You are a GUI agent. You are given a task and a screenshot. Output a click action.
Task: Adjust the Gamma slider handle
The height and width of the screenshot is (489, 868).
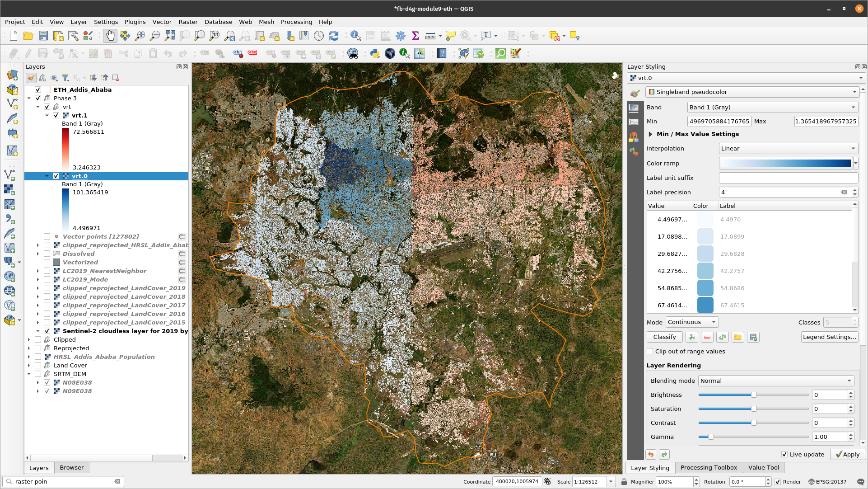(x=711, y=437)
